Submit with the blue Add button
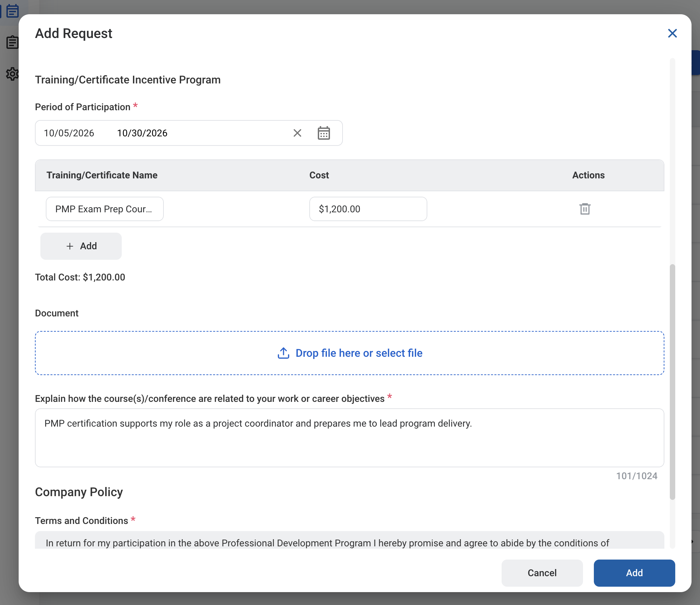 [x=634, y=573]
